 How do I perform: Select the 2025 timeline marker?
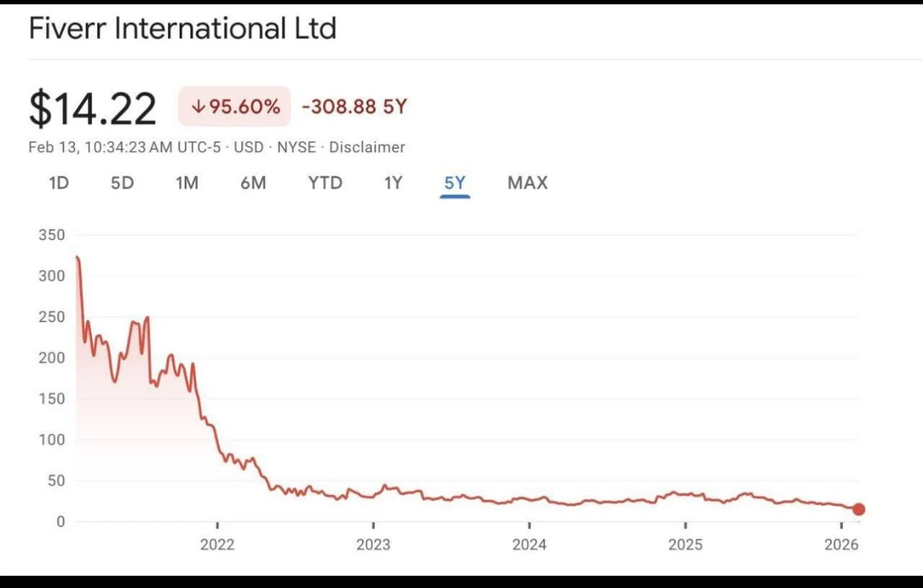[x=685, y=544]
